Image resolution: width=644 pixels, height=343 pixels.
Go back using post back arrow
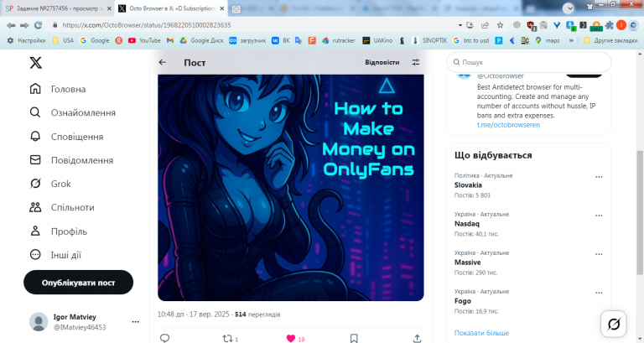coord(163,62)
